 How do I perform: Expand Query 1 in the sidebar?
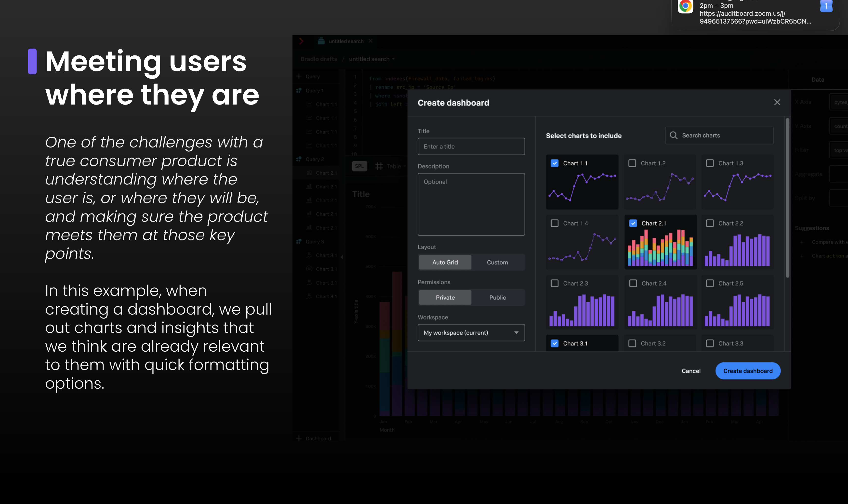pos(315,90)
